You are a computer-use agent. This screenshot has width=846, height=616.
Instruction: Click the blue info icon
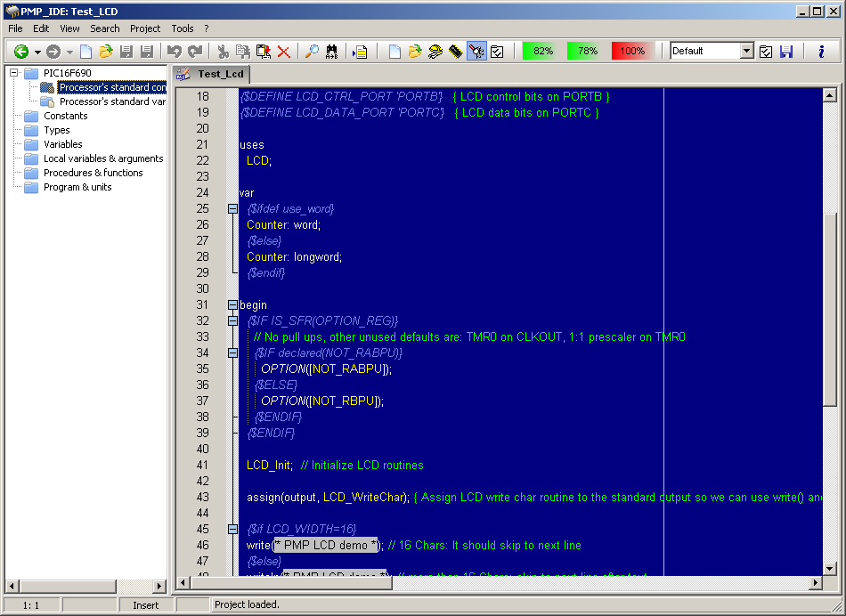[820, 52]
